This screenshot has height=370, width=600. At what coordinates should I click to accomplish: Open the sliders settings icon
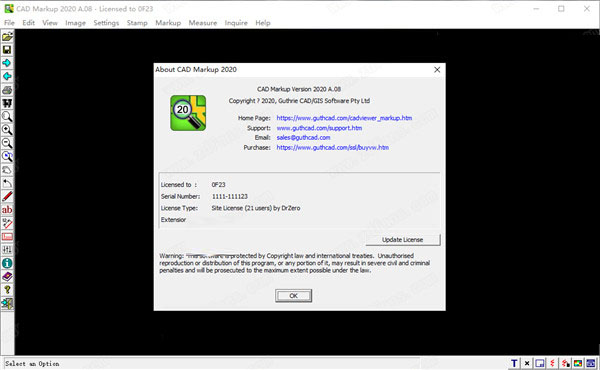tap(7, 250)
